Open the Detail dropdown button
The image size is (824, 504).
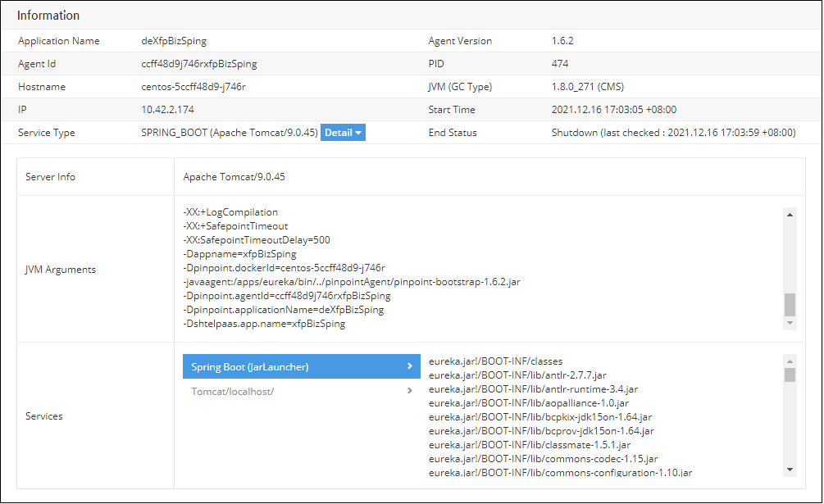343,133
